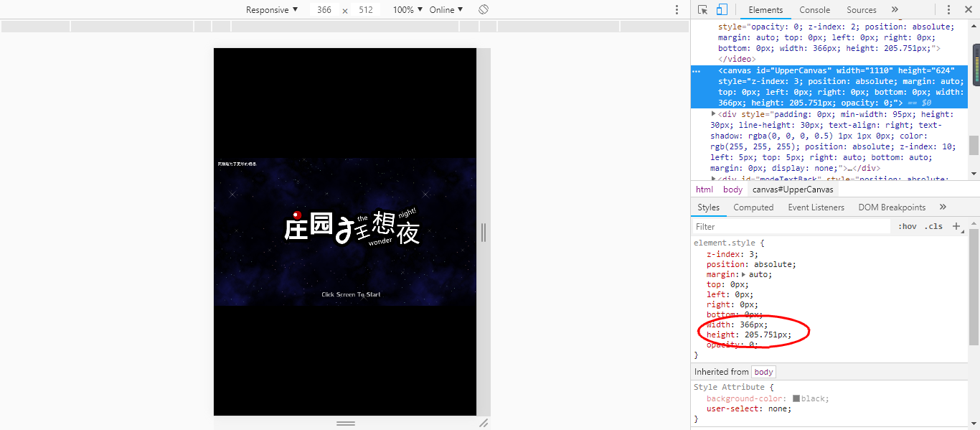Toggle the device toolbar icon

tap(722, 10)
